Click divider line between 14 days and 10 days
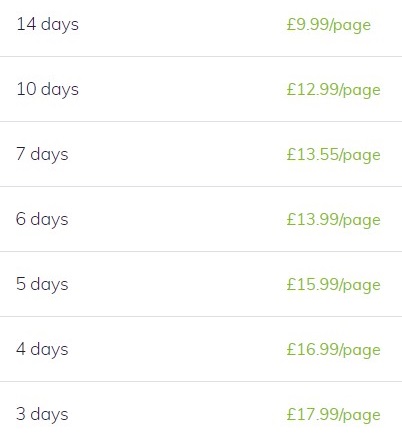Screen dimensions: 402x441 click(201, 56)
